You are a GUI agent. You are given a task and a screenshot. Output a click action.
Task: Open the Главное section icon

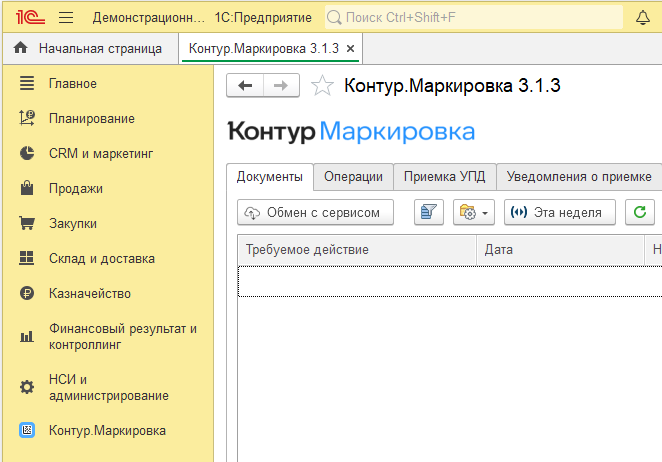pos(27,83)
